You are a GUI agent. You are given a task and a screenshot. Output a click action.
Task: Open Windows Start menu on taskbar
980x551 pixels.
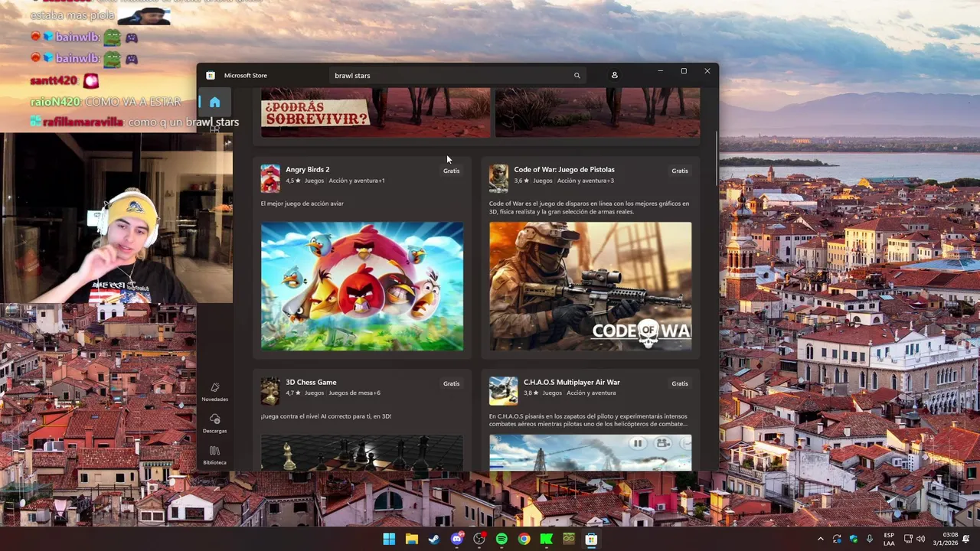(389, 539)
